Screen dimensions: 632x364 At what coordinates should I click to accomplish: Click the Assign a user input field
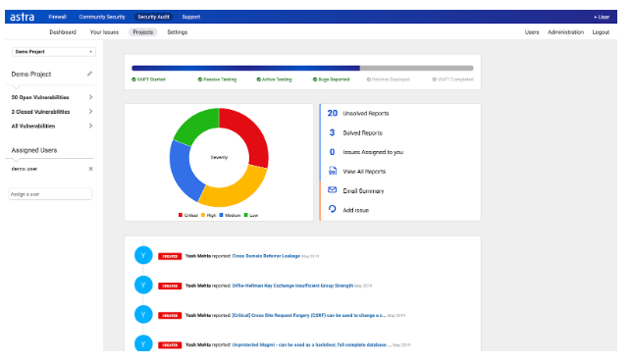[x=50, y=194]
